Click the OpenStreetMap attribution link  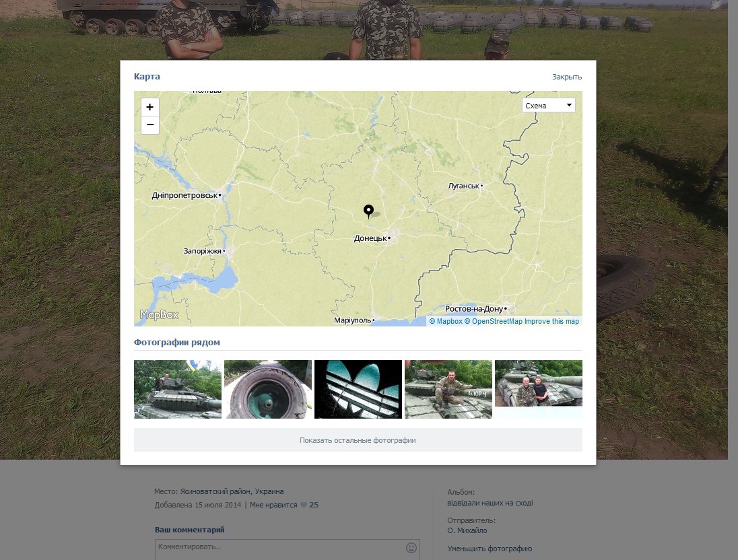[494, 322]
